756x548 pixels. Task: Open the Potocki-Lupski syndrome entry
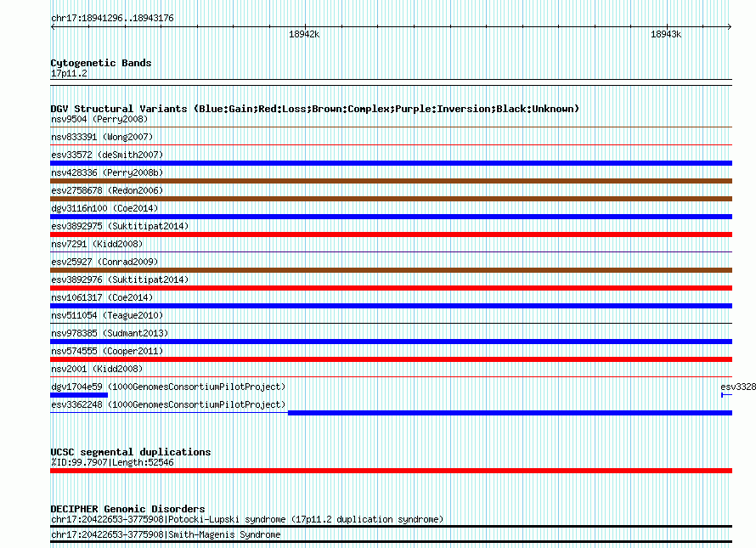[247, 520]
